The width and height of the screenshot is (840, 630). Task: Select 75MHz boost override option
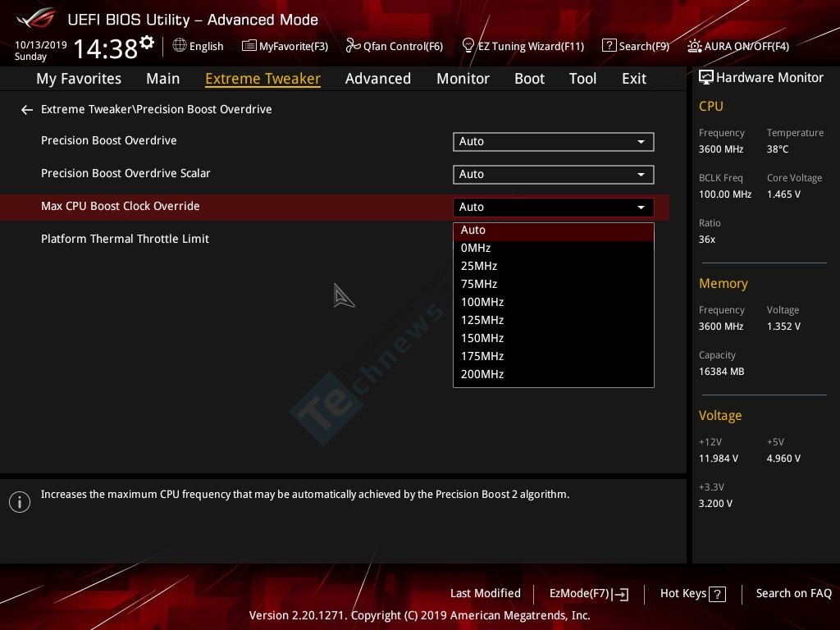[x=554, y=285]
